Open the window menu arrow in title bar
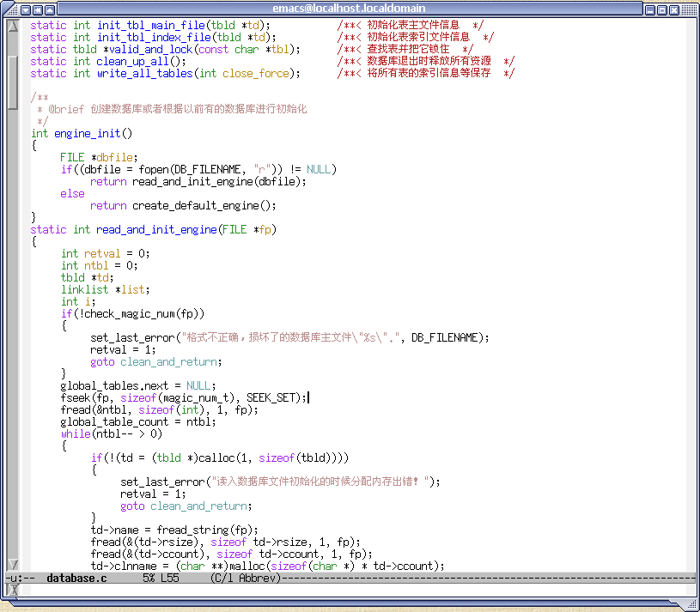The height and width of the screenshot is (612, 700). [x=26, y=9]
